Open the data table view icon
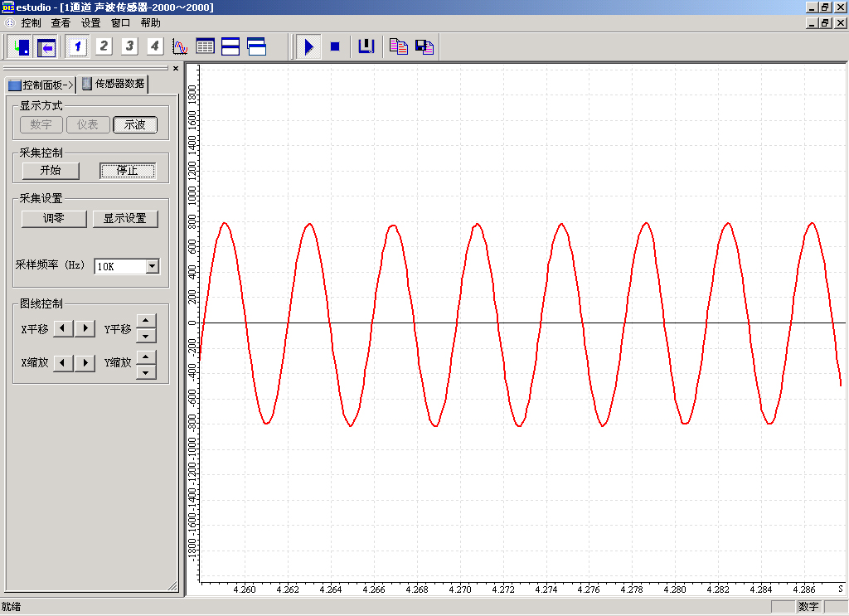 pos(205,46)
